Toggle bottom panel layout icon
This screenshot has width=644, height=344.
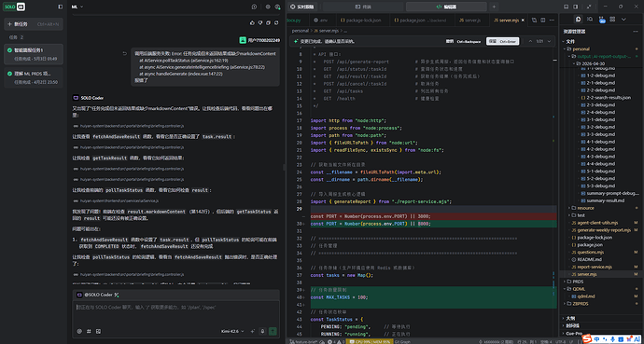[x=566, y=7]
